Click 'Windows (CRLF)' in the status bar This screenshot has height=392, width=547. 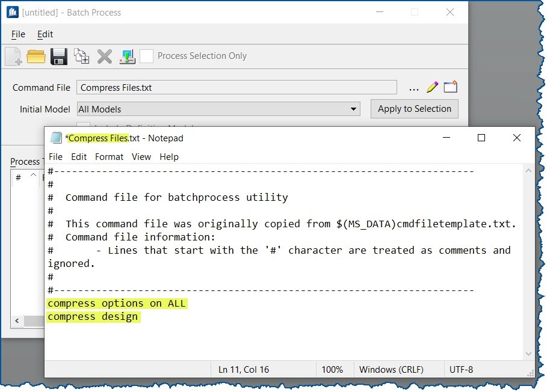[391, 369]
